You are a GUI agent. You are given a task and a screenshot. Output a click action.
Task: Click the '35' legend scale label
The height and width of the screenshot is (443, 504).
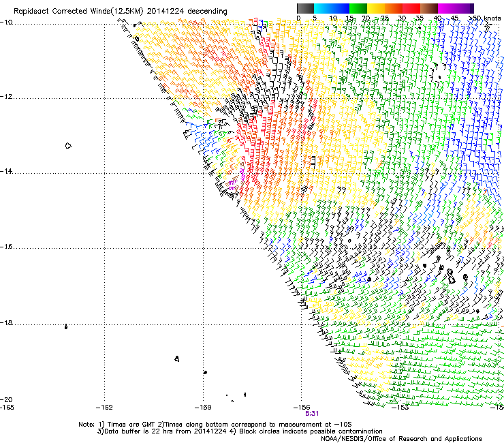tap(420, 18)
